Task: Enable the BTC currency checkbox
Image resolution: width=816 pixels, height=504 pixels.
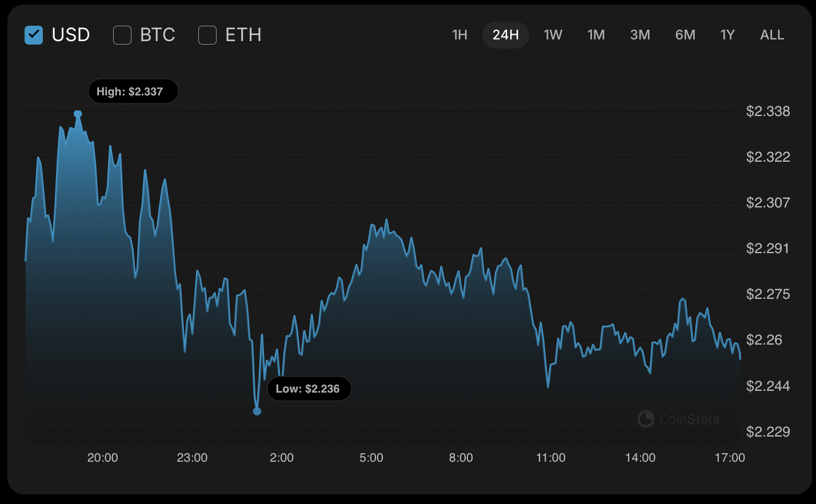Action: pos(122,35)
